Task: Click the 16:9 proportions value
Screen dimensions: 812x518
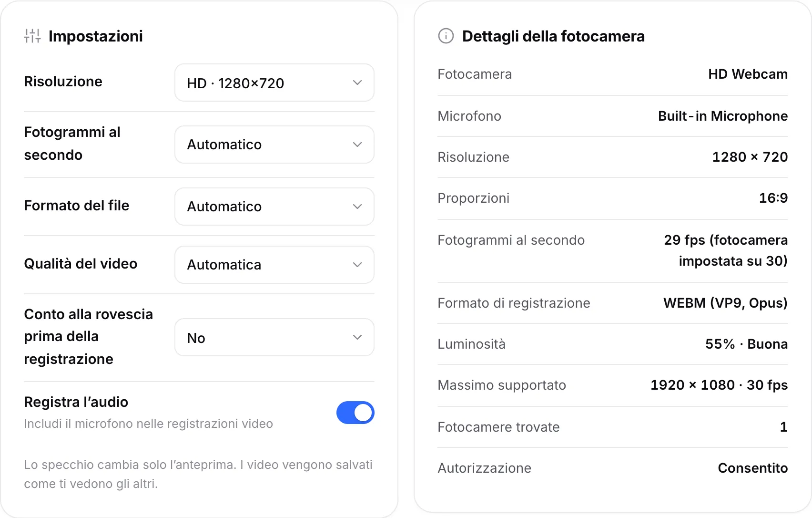Action: (773, 198)
